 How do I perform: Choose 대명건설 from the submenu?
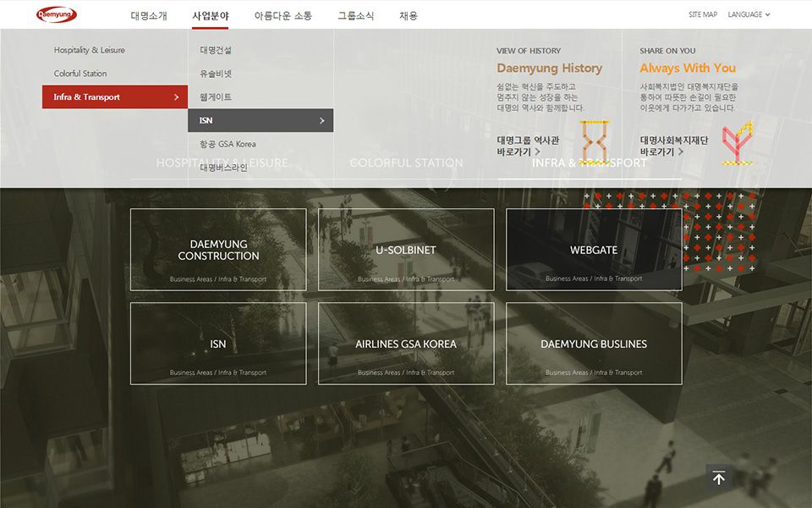click(216, 50)
